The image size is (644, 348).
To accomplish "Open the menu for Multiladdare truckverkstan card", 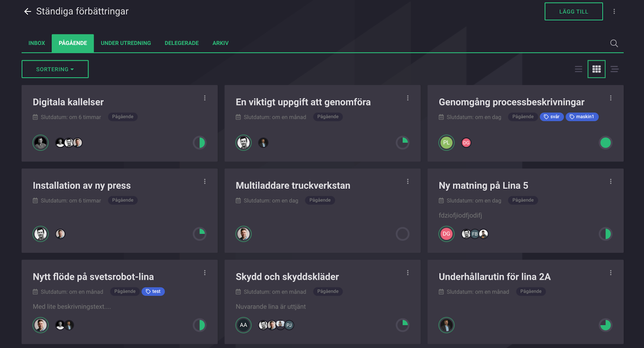I will pos(408,182).
